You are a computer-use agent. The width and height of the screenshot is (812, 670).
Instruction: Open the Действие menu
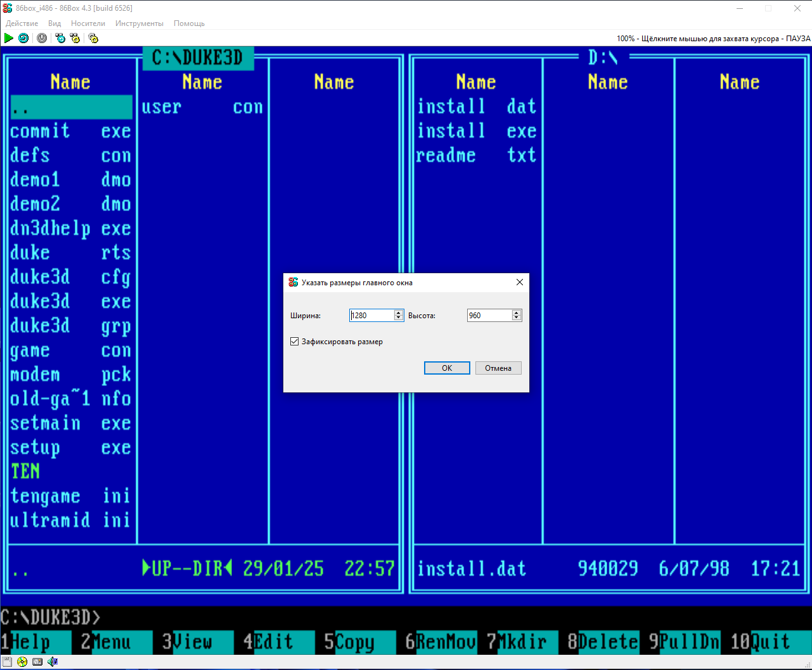(x=22, y=23)
